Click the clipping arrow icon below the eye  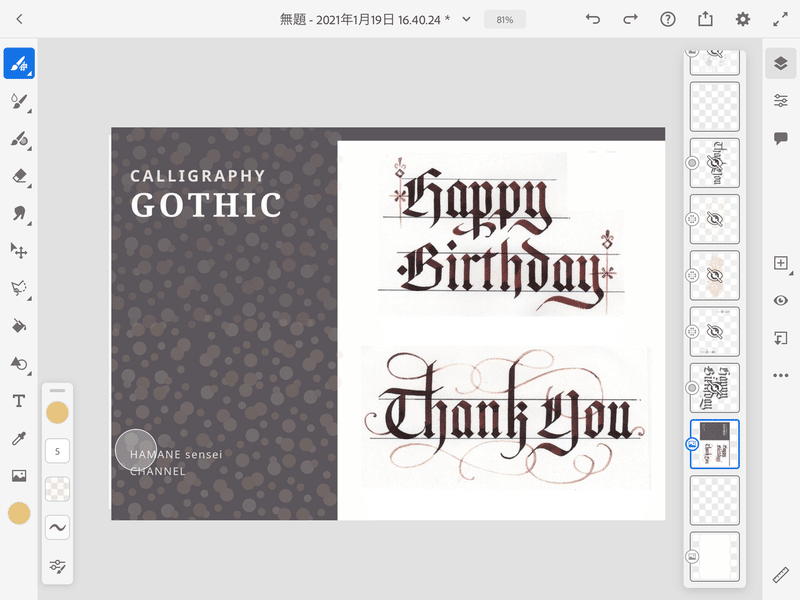tap(781, 338)
